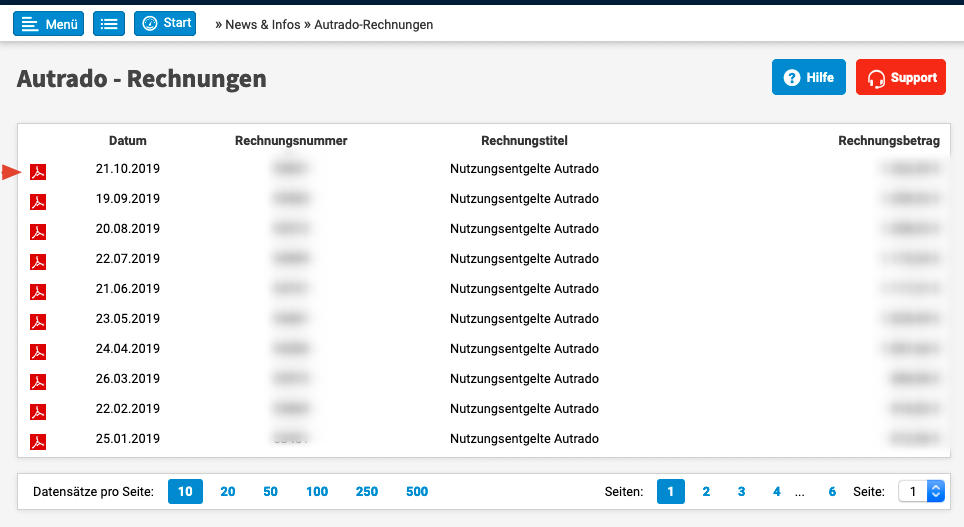Screen dimensions: 964x527
Task: Click the Rechnungsbetrag column header
Action: coord(888,141)
